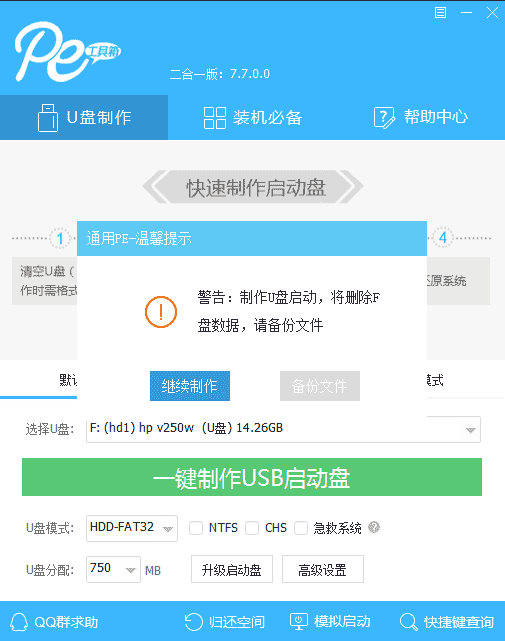Open the 选择U盘 drive dropdown
The image size is (505, 641).
(470, 430)
